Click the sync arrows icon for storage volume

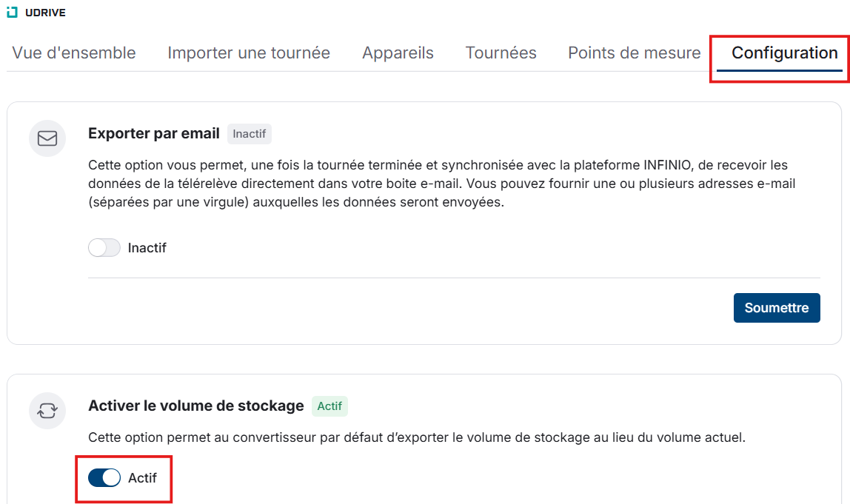pos(47,410)
